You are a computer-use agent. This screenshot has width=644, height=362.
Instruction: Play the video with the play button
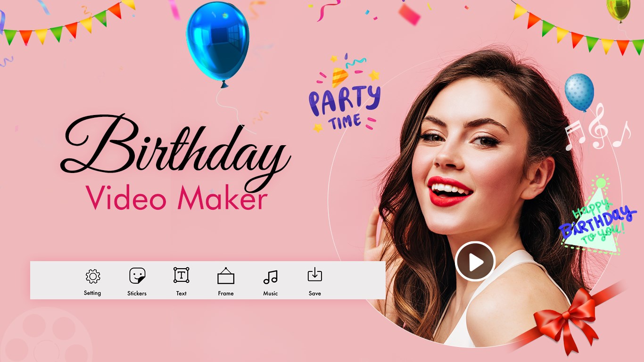point(475,261)
